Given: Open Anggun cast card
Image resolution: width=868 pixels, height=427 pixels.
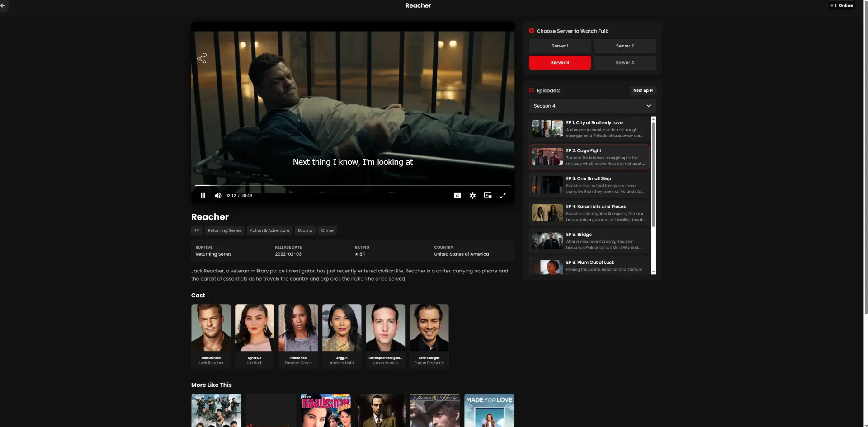Looking at the screenshot, I should tap(342, 336).
